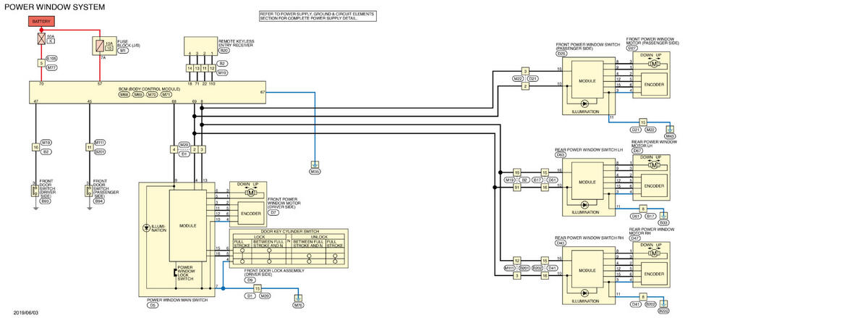
Task: Click illumination LED symbol in passenger side switch
Action: [x=584, y=104]
